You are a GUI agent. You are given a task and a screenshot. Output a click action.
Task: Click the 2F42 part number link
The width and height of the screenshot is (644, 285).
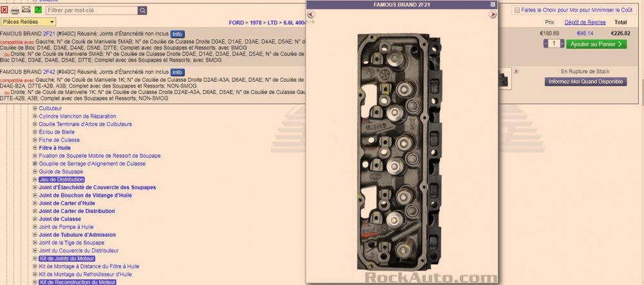click(49, 72)
